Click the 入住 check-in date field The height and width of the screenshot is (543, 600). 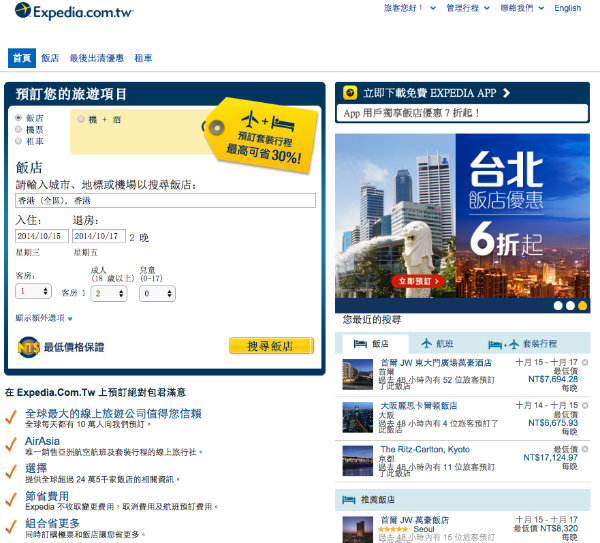(42, 236)
